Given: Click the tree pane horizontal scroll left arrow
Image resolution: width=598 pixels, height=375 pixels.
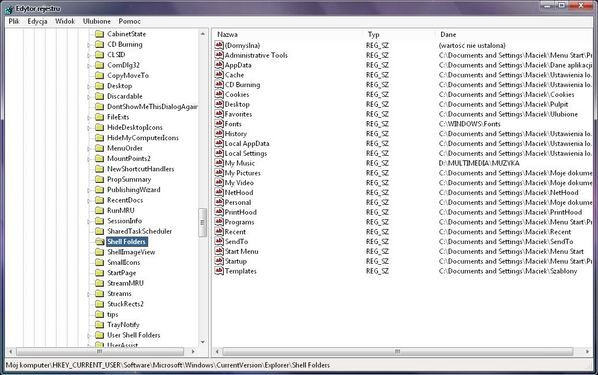Looking at the screenshot, I should tap(11, 351).
